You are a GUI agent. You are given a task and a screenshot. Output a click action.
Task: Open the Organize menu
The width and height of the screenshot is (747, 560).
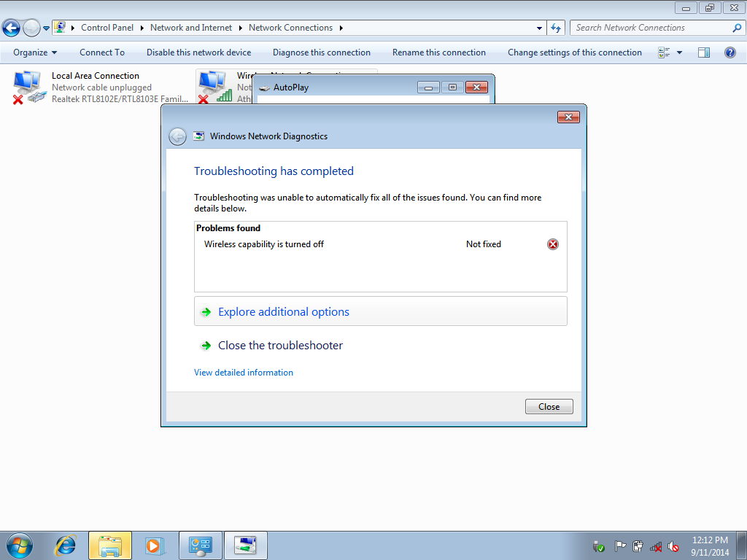(x=35, y=52)
